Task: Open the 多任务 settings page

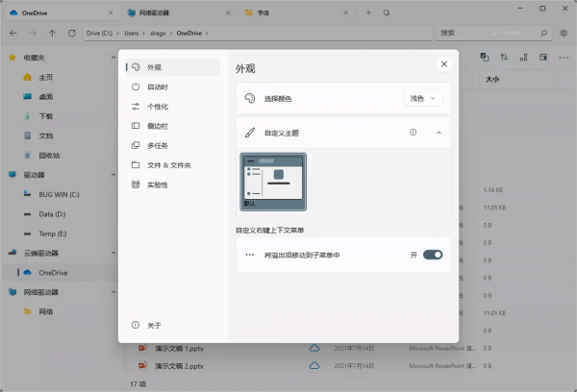Action: point(173,146)
